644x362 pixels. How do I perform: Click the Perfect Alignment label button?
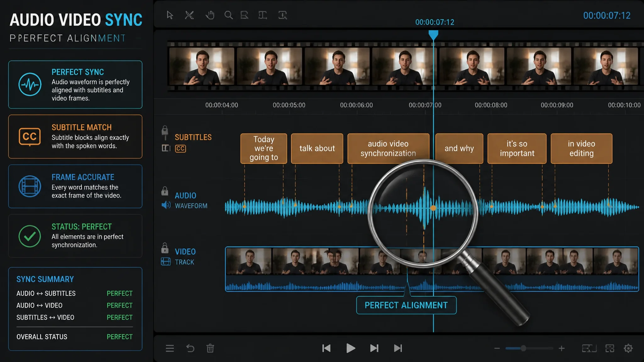(406, 305)
